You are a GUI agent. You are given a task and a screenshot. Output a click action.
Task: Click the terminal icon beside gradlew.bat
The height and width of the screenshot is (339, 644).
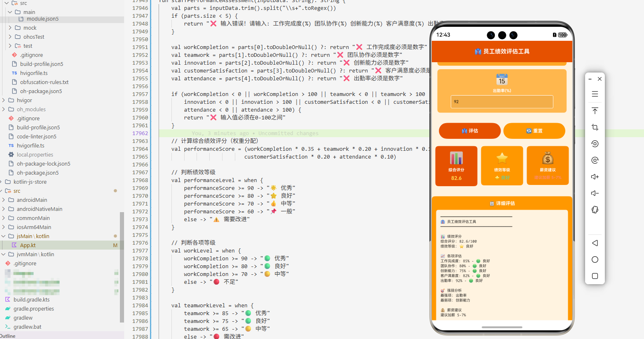point(8,327)
